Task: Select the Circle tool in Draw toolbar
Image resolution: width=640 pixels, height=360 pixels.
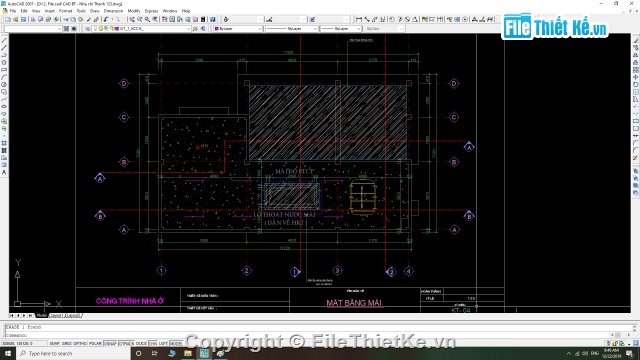Action: point(4,84)
